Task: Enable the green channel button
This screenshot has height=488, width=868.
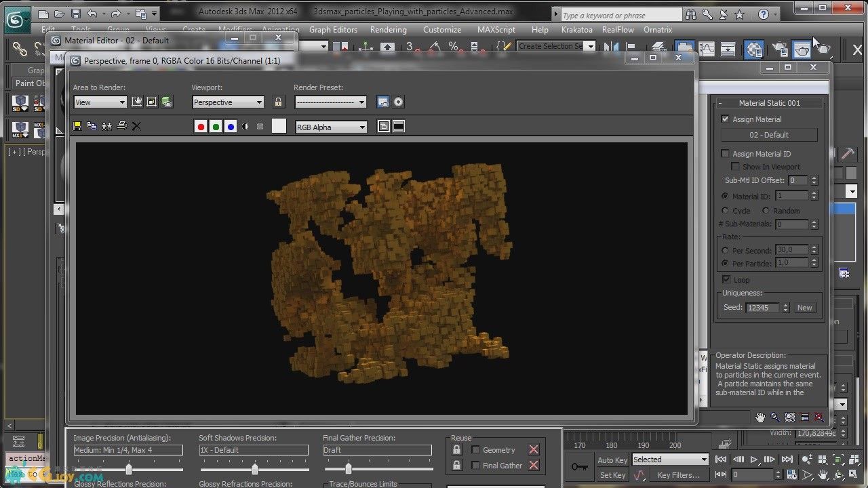Action: pos(216,126)
